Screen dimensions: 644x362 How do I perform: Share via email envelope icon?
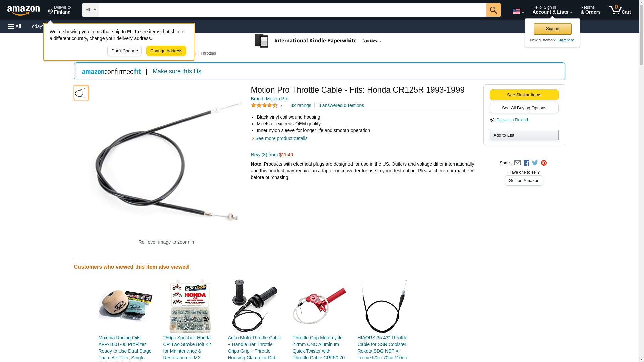click(517, 163)
